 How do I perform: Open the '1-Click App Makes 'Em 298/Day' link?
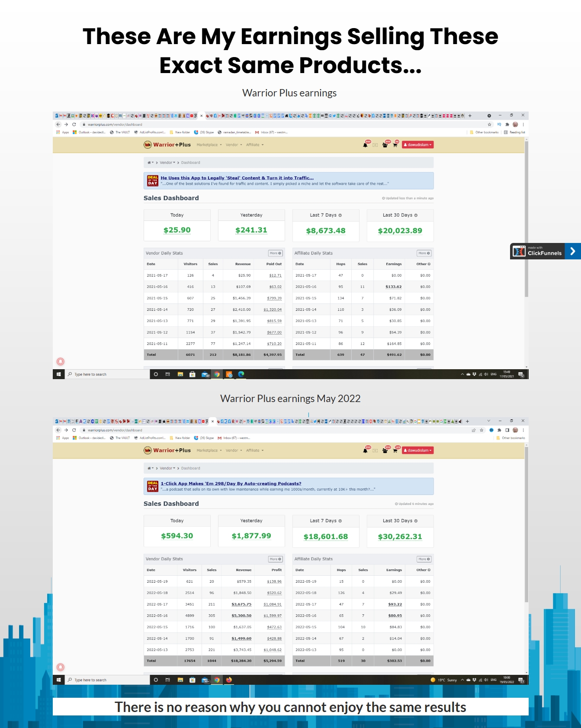click(x=231, y=483)
